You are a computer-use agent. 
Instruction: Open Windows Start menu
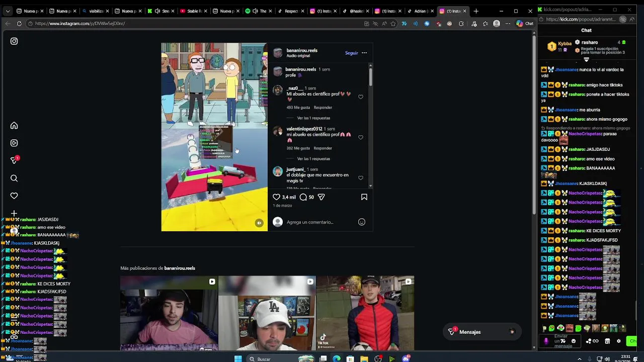click(238, 358)
